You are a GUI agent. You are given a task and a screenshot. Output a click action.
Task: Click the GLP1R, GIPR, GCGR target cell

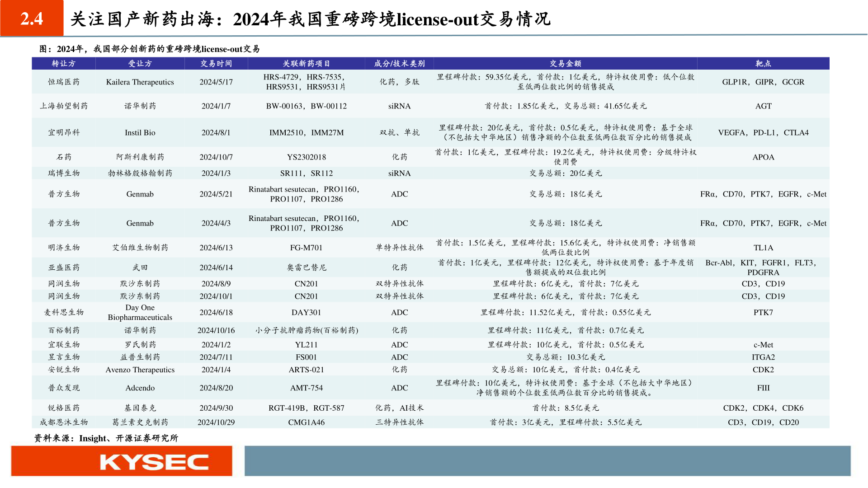[763, 82]
